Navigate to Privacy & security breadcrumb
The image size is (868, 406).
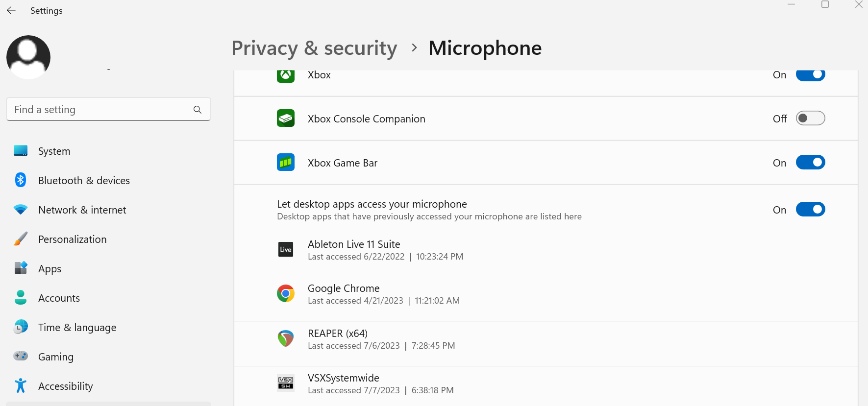pyautogui.click(x=314, y=48)
